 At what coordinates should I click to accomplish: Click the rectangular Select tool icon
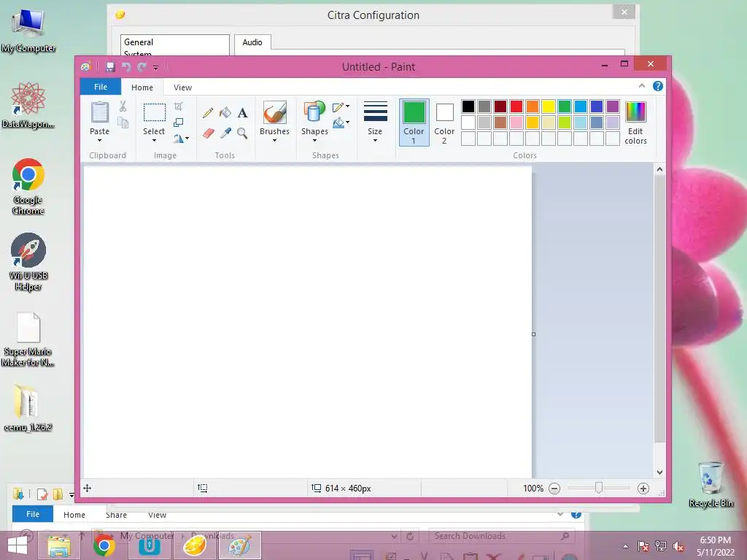click(155, 112)
